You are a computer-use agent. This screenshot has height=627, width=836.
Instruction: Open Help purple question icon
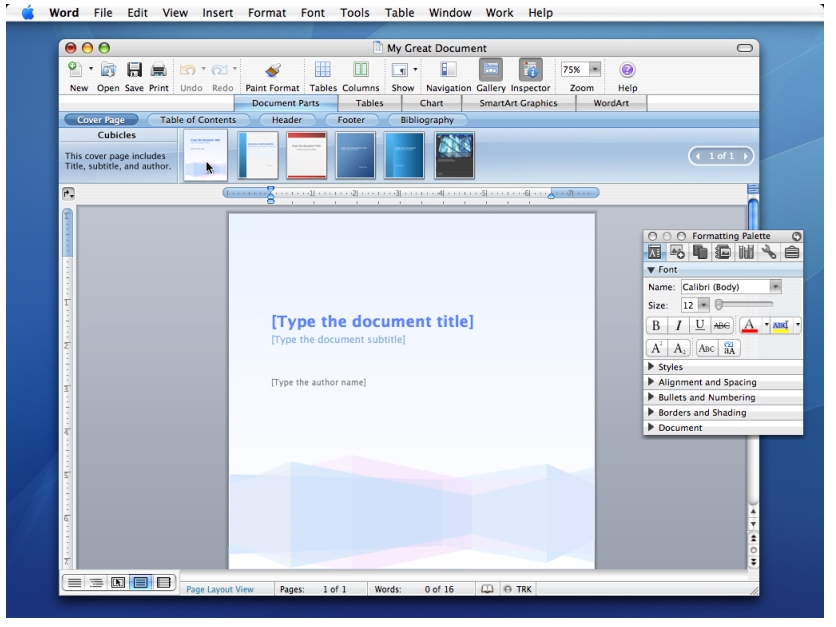coord(627,70)
